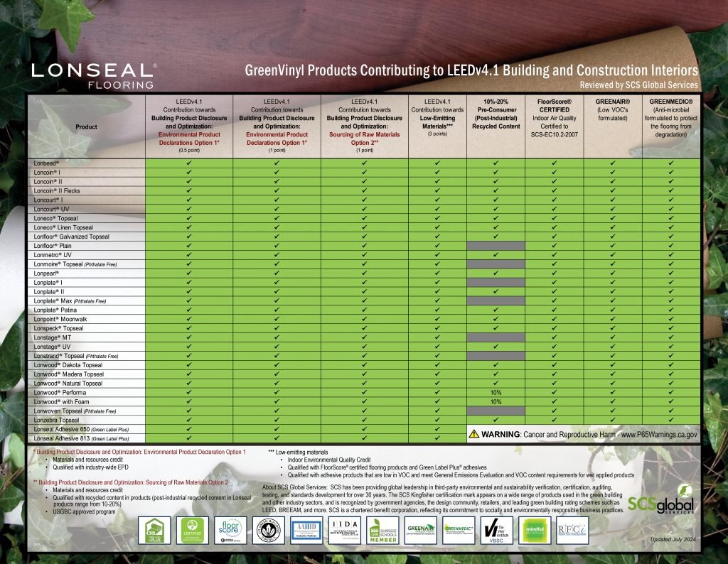Viewport: 728px width, 564px height.
Task: Click the '10%' value in Lonwood® with Foam row
Action: point(496,401)
